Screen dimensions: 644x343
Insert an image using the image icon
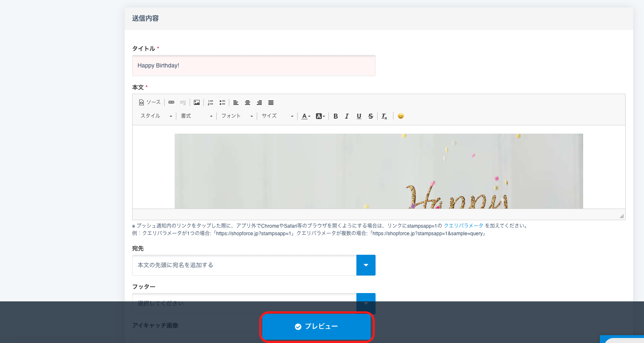point(197,102)
